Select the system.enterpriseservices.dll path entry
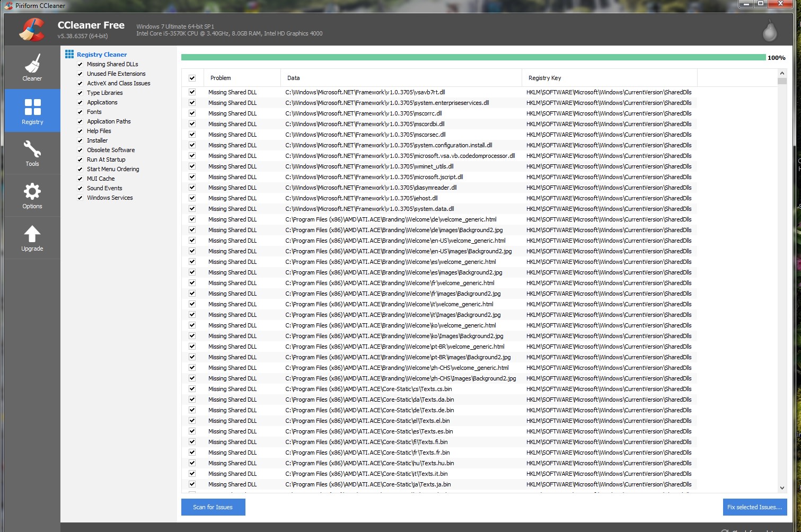Viewport: 801px width, 532px height. tap(387, 103)
